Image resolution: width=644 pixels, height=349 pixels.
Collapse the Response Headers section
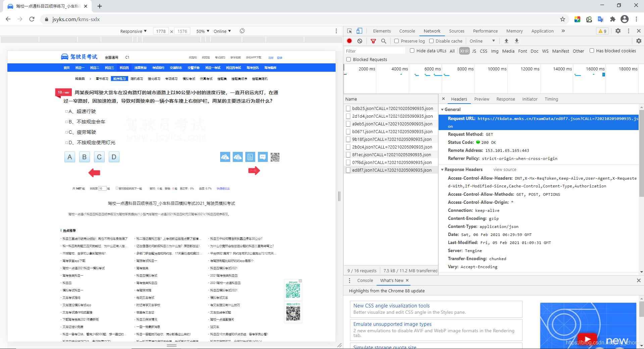point(442,170)
